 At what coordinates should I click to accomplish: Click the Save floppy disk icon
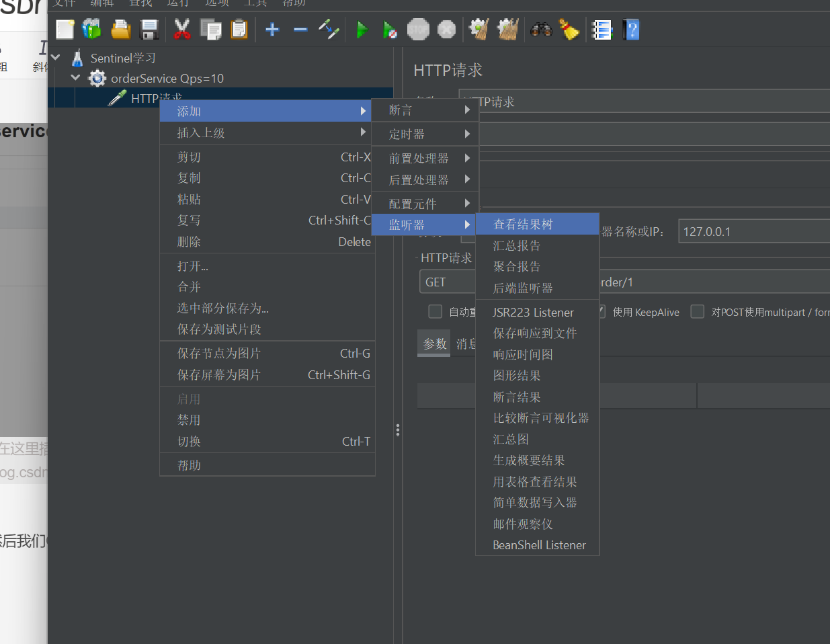point(149,30)
